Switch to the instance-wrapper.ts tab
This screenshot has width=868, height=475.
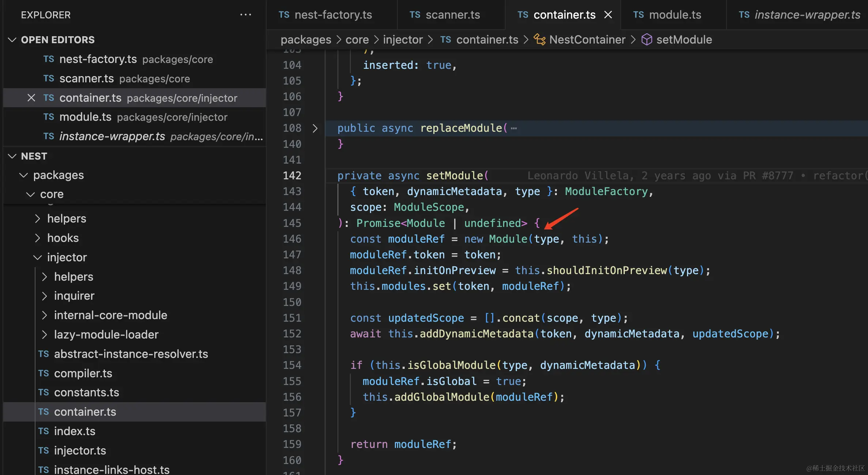[x=797, y=15]
